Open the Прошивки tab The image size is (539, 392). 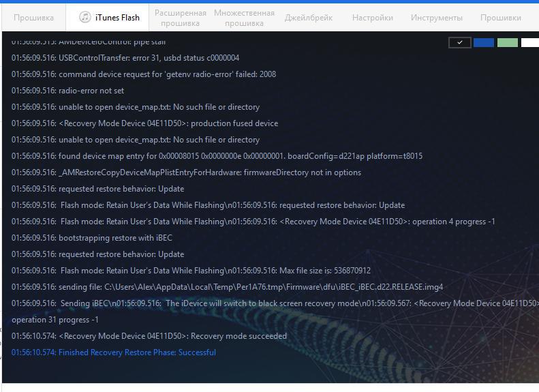pyautogui.click(x=500, y=18)
